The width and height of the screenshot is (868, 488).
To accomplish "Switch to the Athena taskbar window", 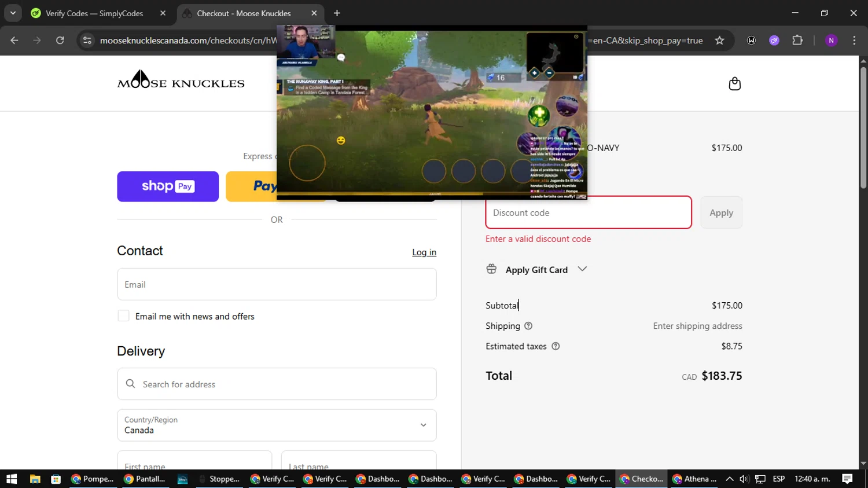I will [694, 479].
